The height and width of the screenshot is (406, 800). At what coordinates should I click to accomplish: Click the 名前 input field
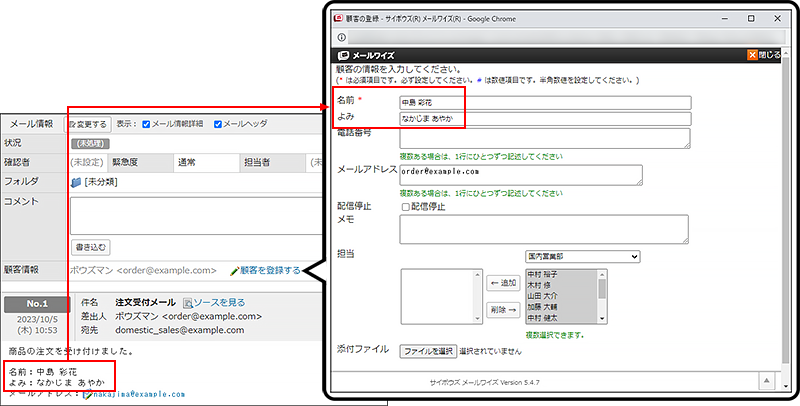tap(545, 103)
